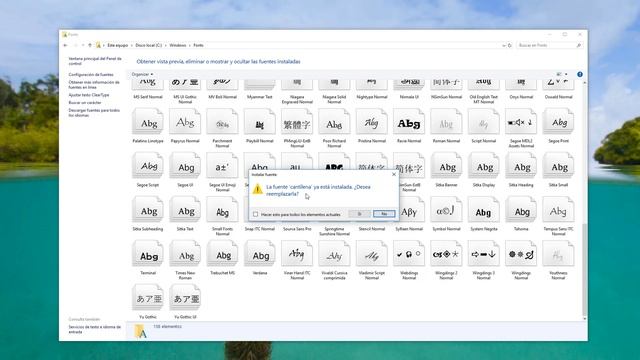The image size is (640, 360).
Task: Open 'Servicios de texto e idioma de entrada'
Action: coord(95,329)
